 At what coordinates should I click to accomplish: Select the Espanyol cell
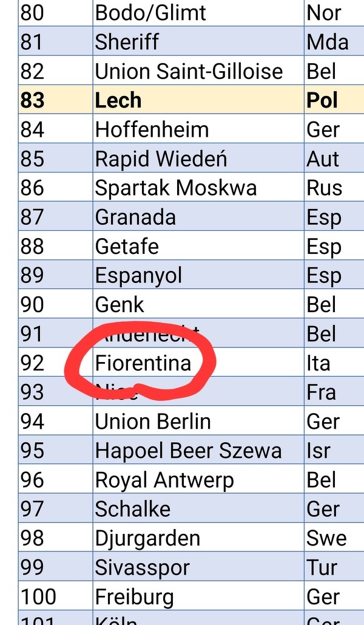[138, 276]
